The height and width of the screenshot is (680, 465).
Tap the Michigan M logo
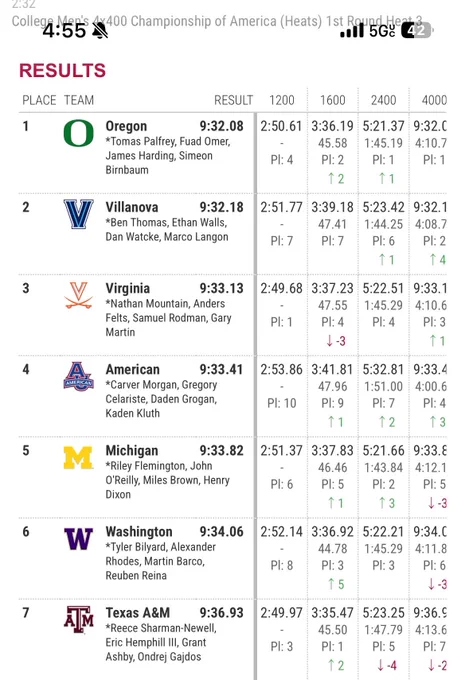coord(79,458)
